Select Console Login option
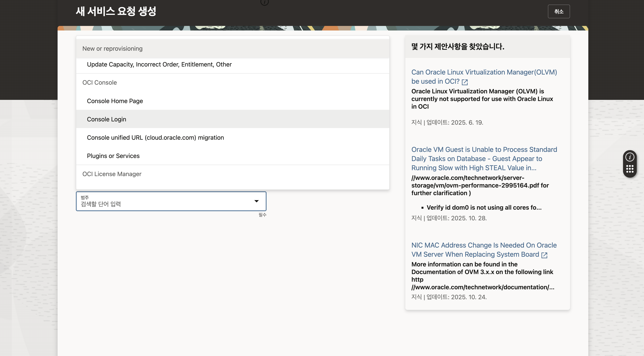This screenshot has height=356, width=644. coord(107,119)
